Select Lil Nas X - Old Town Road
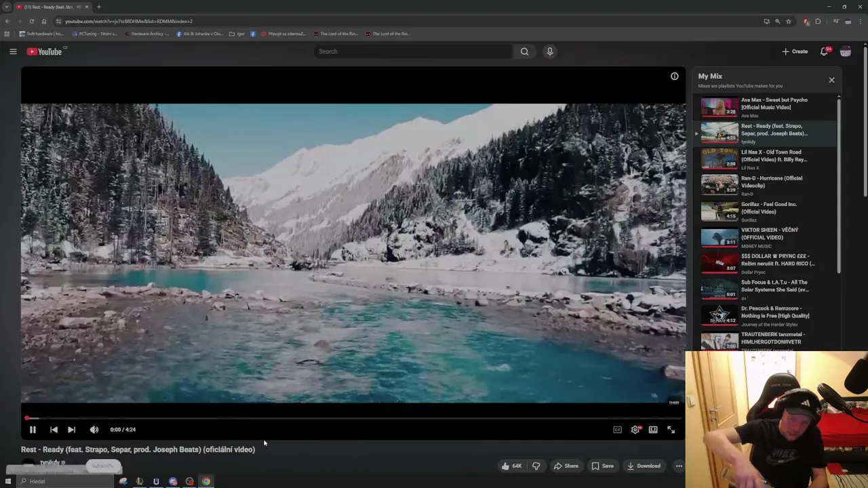Viewport: 868px width, 488px height. tap(765, 159)
